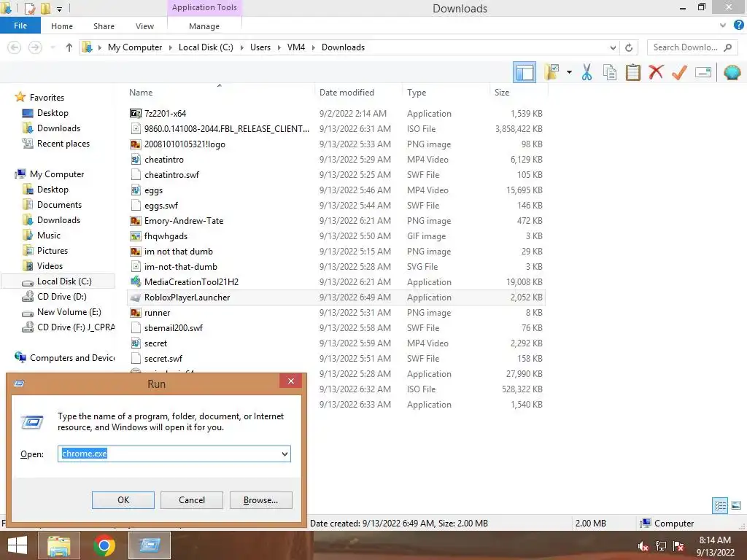The width and height of the screenshot is (747, 560).
Task: Sort by Size column header
Action: 502,93
